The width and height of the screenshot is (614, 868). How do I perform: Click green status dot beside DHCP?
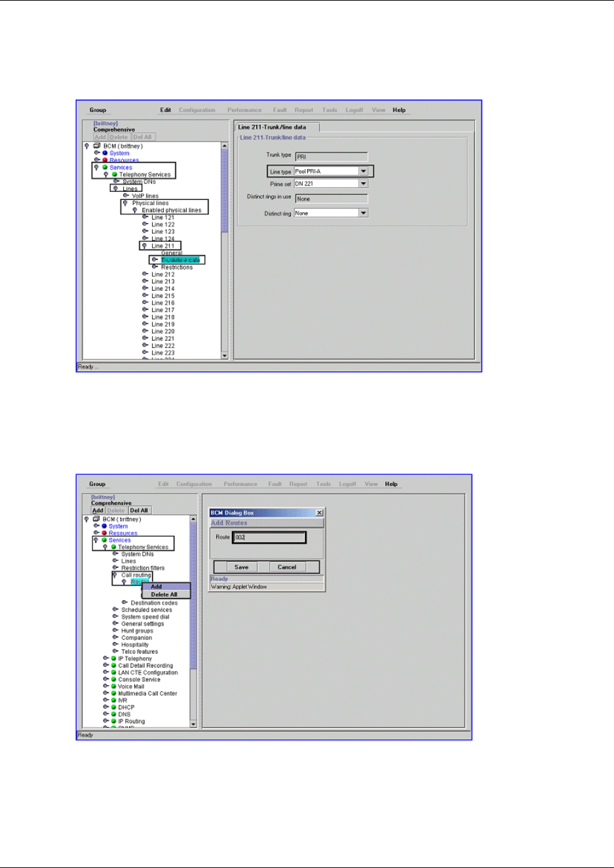tap(113, 708)
